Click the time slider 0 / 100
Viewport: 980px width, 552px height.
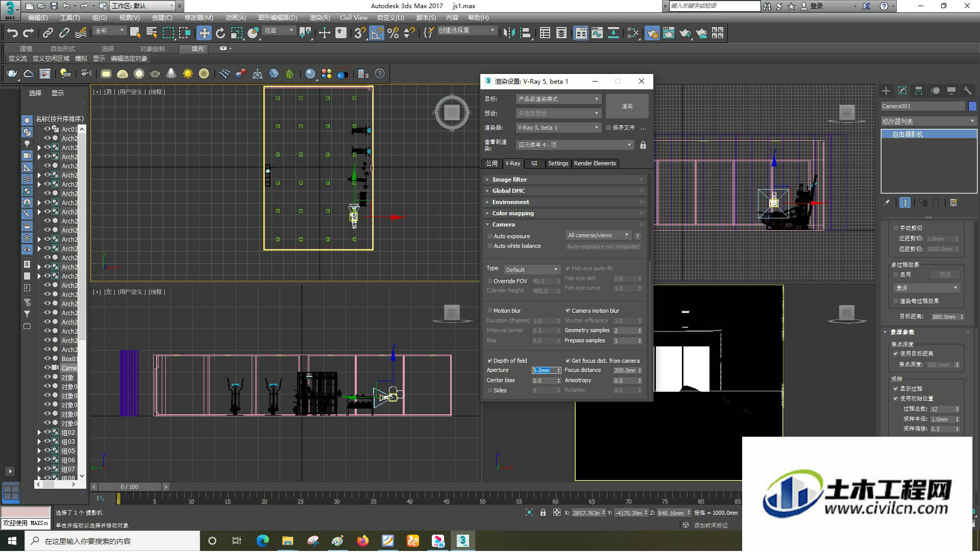130,487
